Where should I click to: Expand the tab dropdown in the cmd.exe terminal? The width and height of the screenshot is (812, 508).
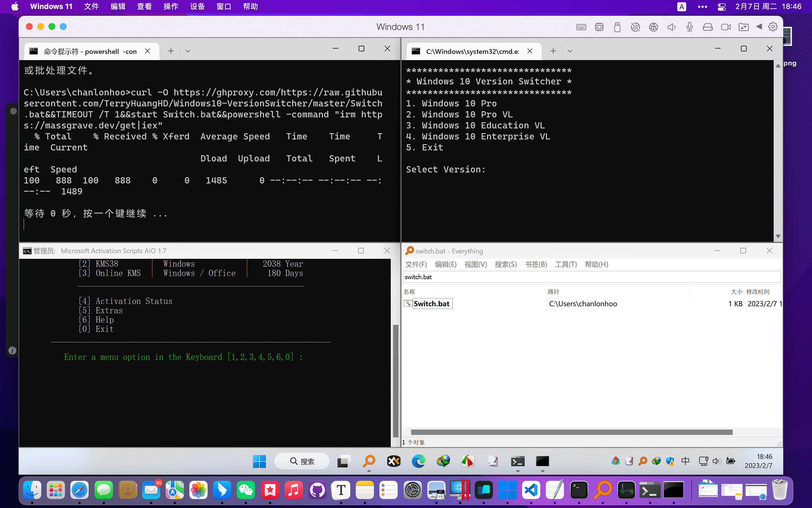(570, 51)
